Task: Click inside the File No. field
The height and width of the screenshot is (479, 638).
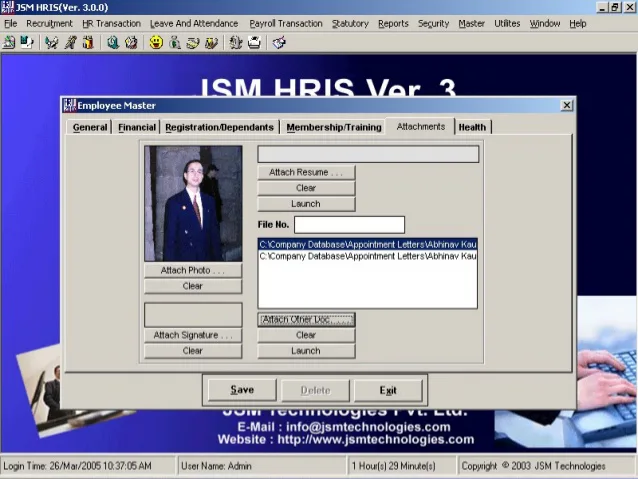Action: click(350, 225)
